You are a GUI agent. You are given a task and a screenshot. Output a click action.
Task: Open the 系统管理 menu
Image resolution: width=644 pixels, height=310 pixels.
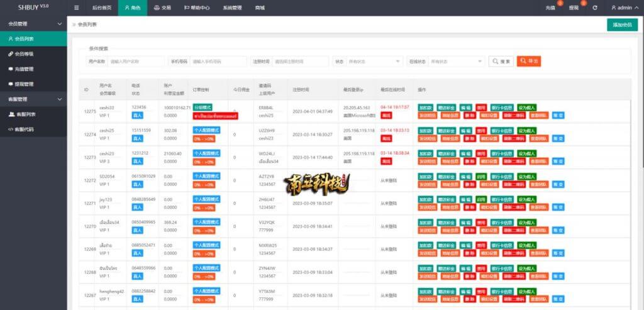[x=232, y=8]
